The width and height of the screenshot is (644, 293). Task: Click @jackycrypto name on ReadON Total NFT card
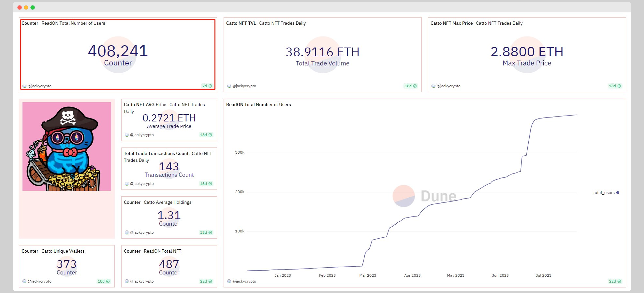(x=142, y=281)
